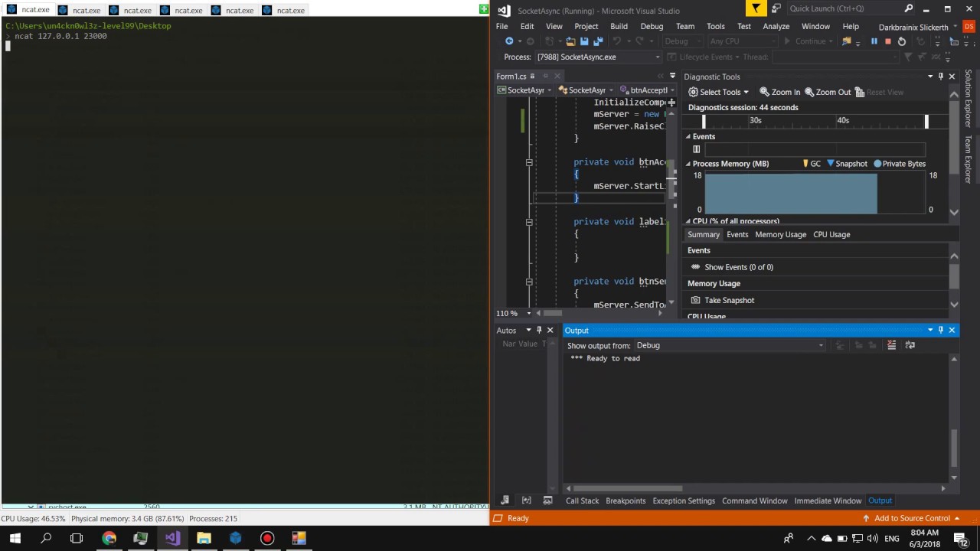The width and height of the screenshot is (980, 551).
Task: Open the Analyze menu
Action: coord(776,26)
